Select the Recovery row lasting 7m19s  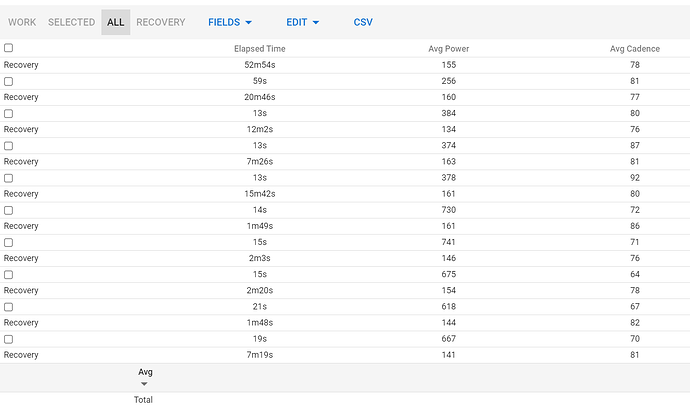point(22,355)
